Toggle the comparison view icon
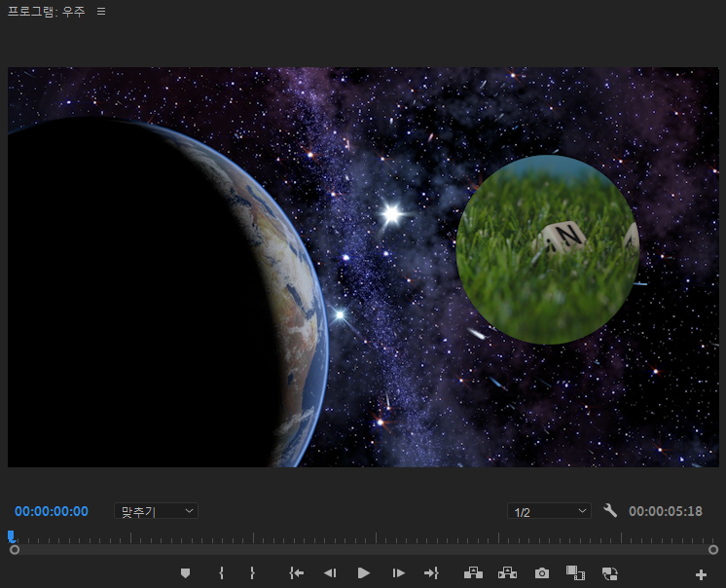The height and width of the screenshot is (588, 726). point(575,573)
